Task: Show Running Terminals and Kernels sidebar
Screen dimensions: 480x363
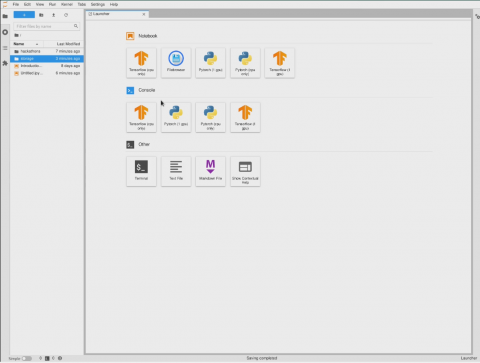Action: 5,32
